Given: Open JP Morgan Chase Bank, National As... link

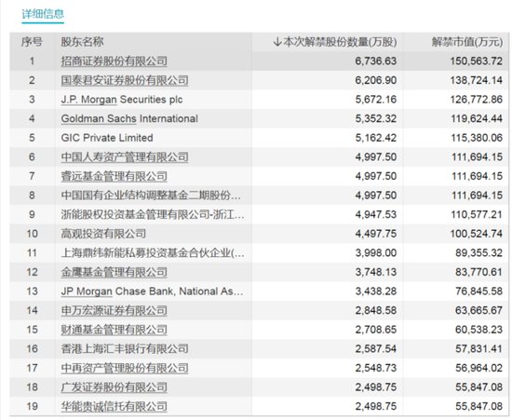Looking at the screenshot, I should pos(152,291).
